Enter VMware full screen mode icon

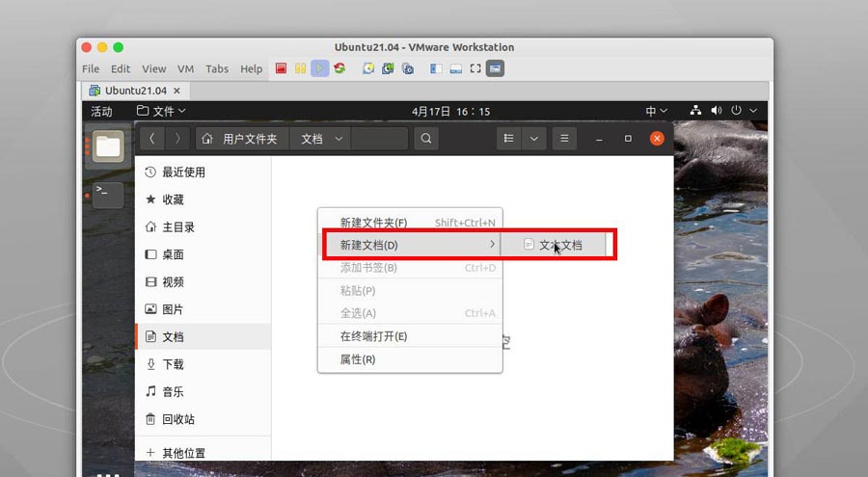tap(475, 68)
